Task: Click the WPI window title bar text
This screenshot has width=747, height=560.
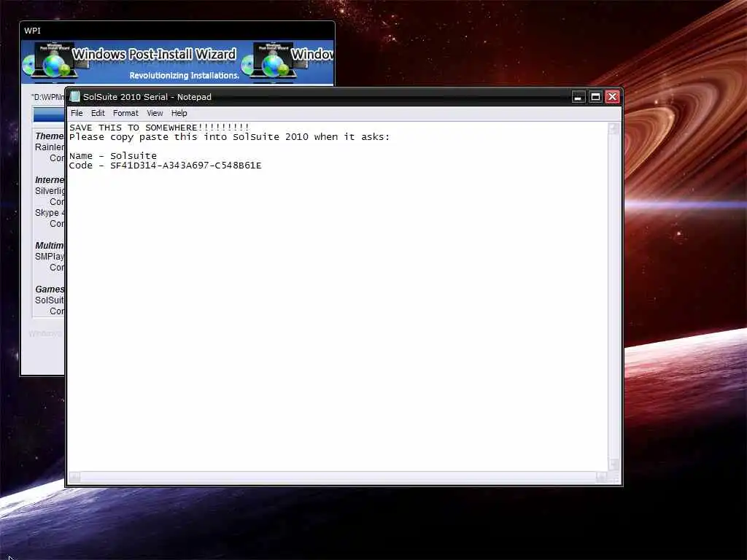Action: pyautogui.click(x=32, y=31)
